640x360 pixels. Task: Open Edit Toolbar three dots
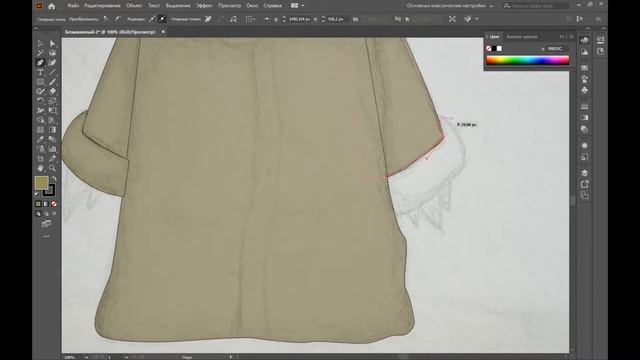[46, 236]
